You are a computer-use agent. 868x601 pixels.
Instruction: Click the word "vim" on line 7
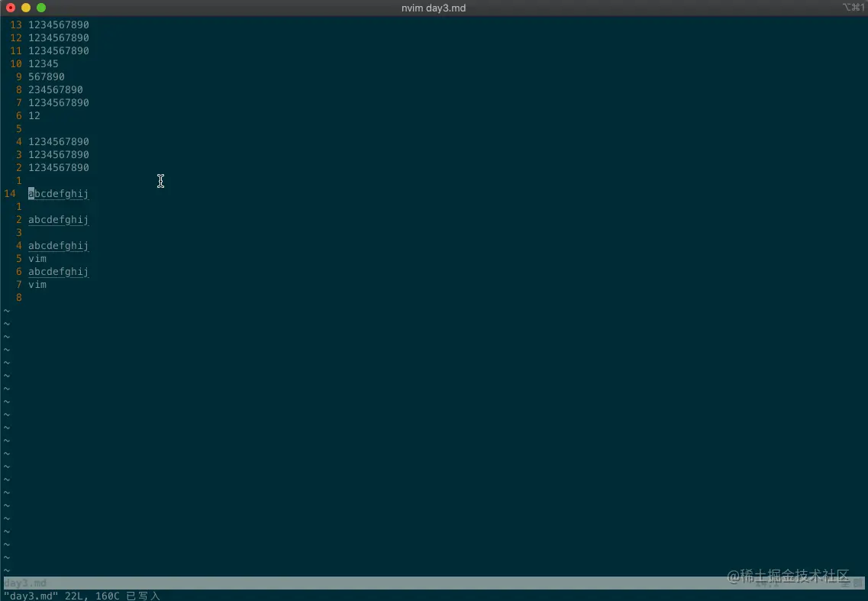pos(37,284)
